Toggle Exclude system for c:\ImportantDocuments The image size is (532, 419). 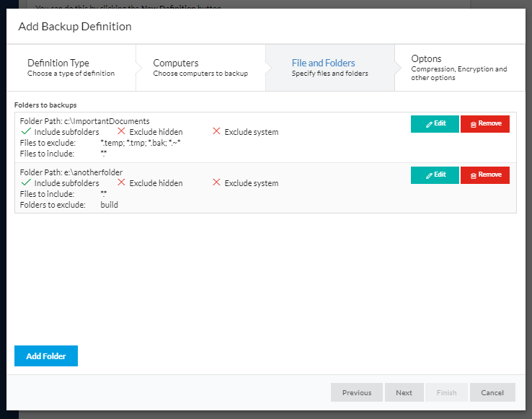[216, 132]
